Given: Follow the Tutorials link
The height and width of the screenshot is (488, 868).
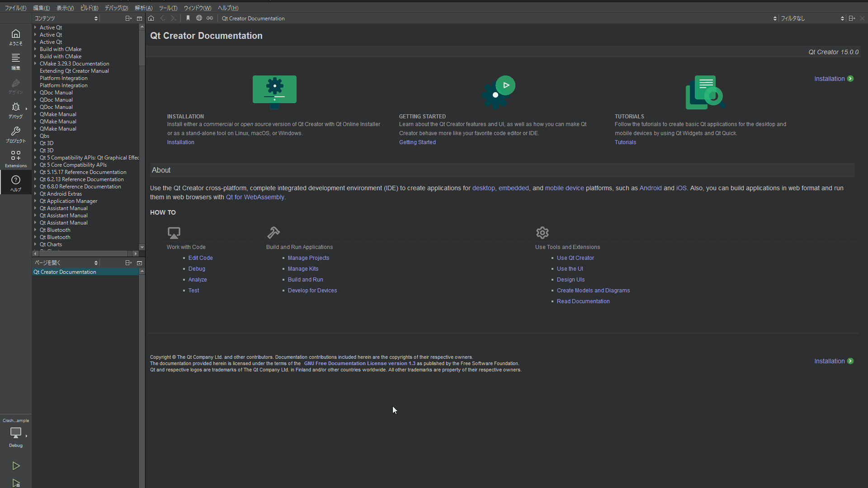Looking at the screenshot, I should (x=625, y=142).
